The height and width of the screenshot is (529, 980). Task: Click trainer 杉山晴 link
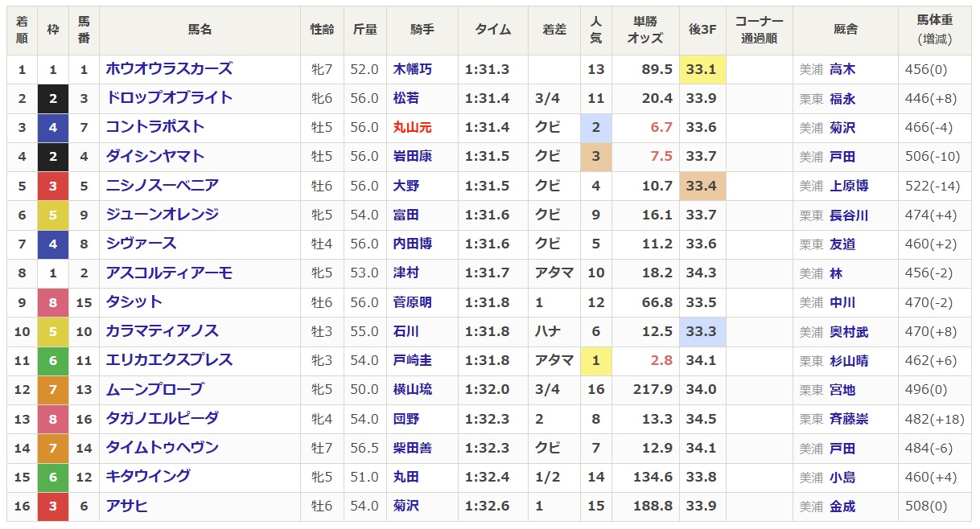(x=849, y=360)
